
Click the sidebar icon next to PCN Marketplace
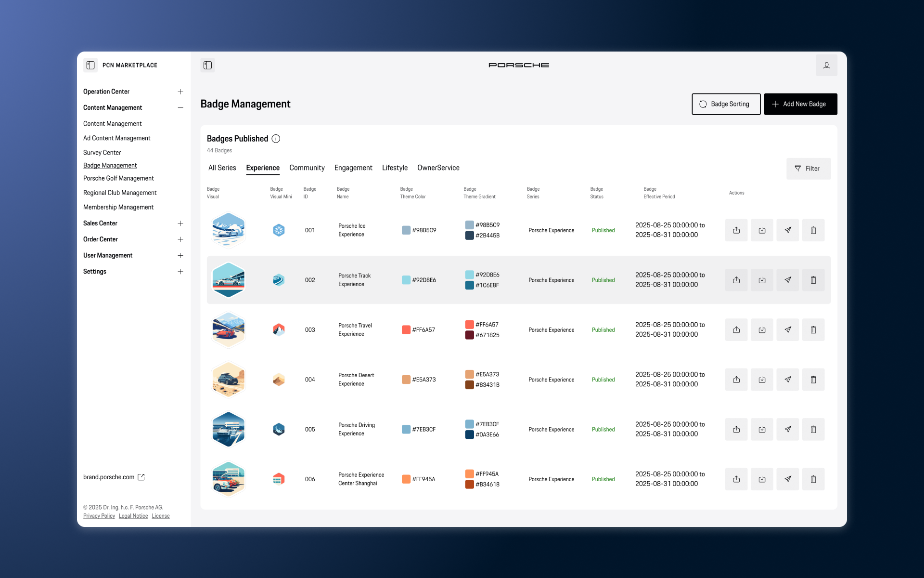(x=90, y=65)
